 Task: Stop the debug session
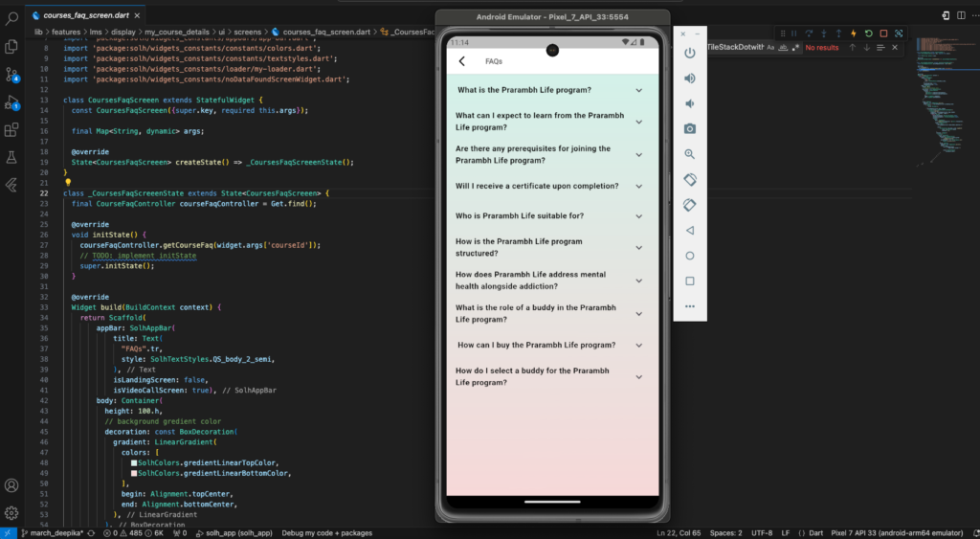click(x=883, y=34)
